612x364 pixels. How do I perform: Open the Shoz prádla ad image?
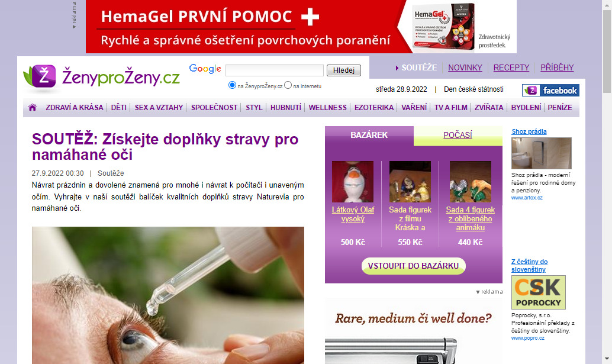point(542,153)
